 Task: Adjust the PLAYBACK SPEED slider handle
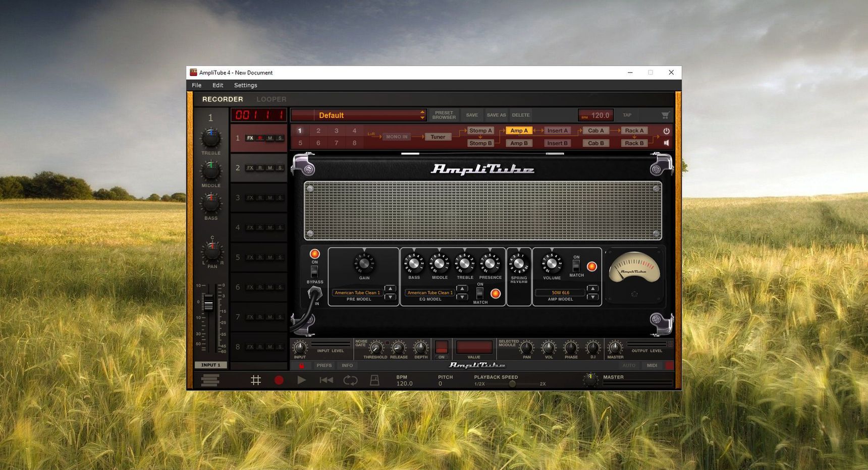click(x=512, y=384)
